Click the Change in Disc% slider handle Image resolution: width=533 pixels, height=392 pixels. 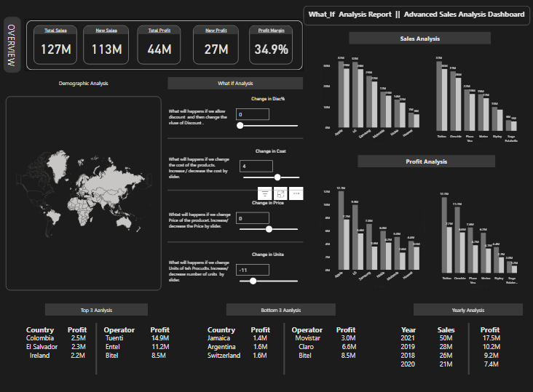pyautogui.click(x=240, y=125)
